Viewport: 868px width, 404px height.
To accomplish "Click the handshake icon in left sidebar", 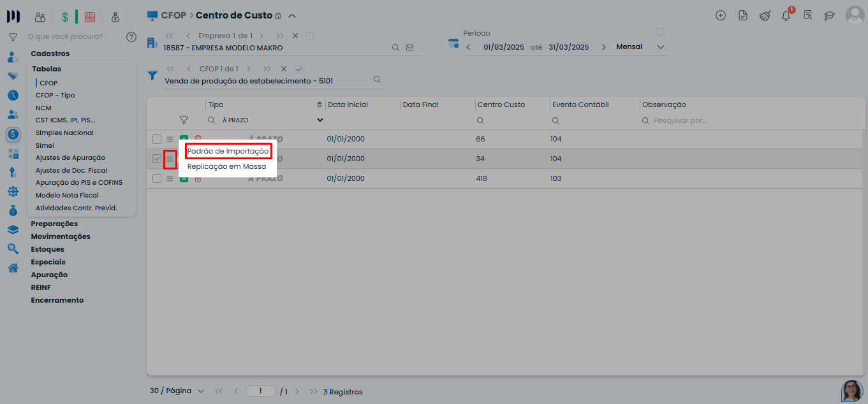I will pos(13,76).
